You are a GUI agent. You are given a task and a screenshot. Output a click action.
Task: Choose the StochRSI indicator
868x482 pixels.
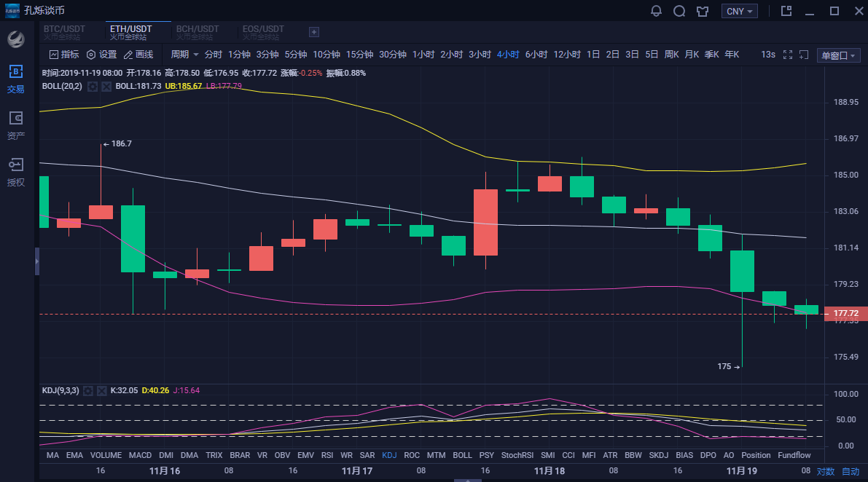click(x=517, y=456)
